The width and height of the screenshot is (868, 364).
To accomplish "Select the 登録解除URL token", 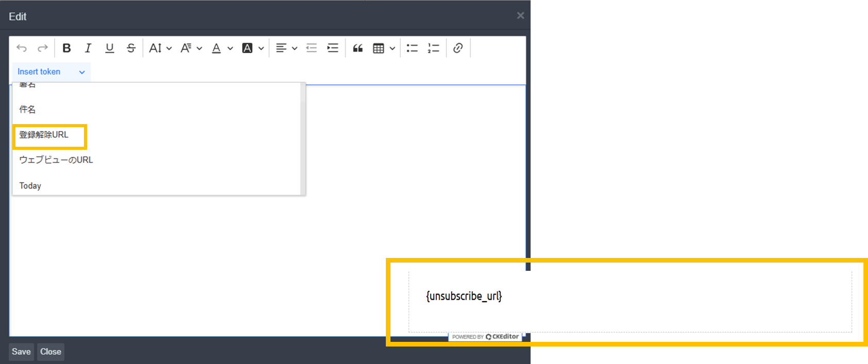I will click(x=44, y=135).
